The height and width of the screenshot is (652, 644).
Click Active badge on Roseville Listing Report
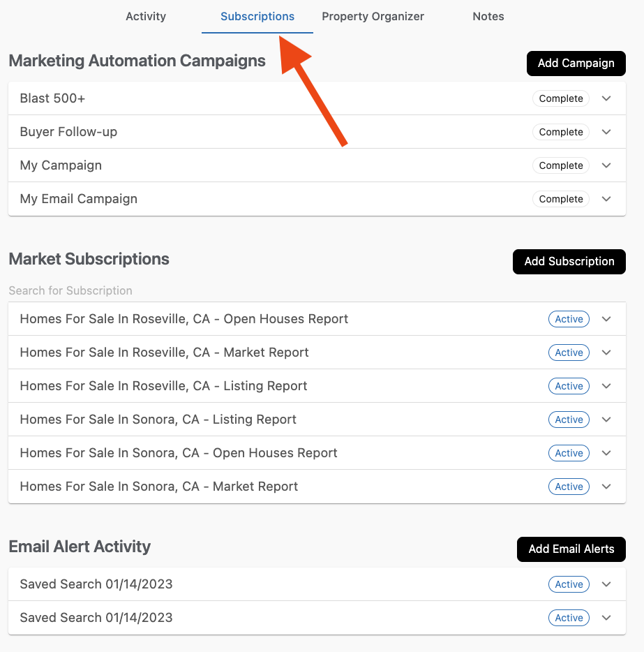point(569,386)
